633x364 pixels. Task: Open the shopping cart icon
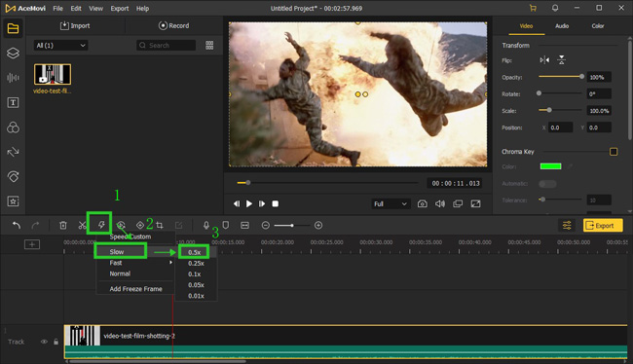click(533, 8)
